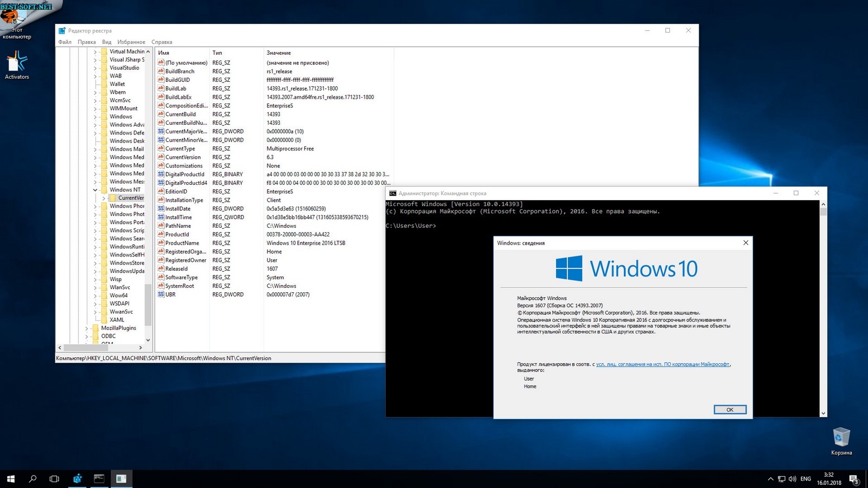This screenshot has width=868, height=488.
Task: Select the PathName value name
Action: 178,226
